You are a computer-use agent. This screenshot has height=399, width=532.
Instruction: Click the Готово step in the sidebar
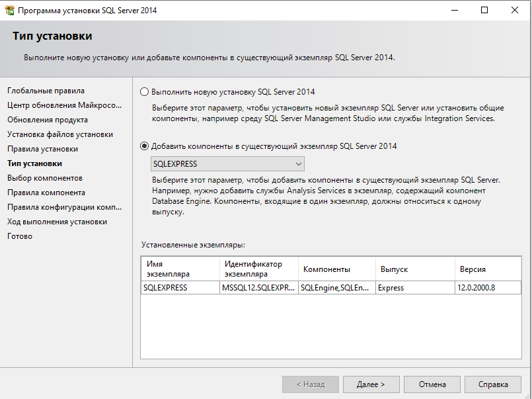(20, 236)
